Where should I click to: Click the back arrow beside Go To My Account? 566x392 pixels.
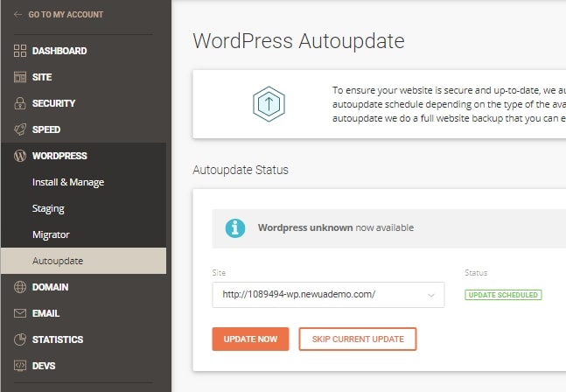pyautogui.click(x=17, y=15)
